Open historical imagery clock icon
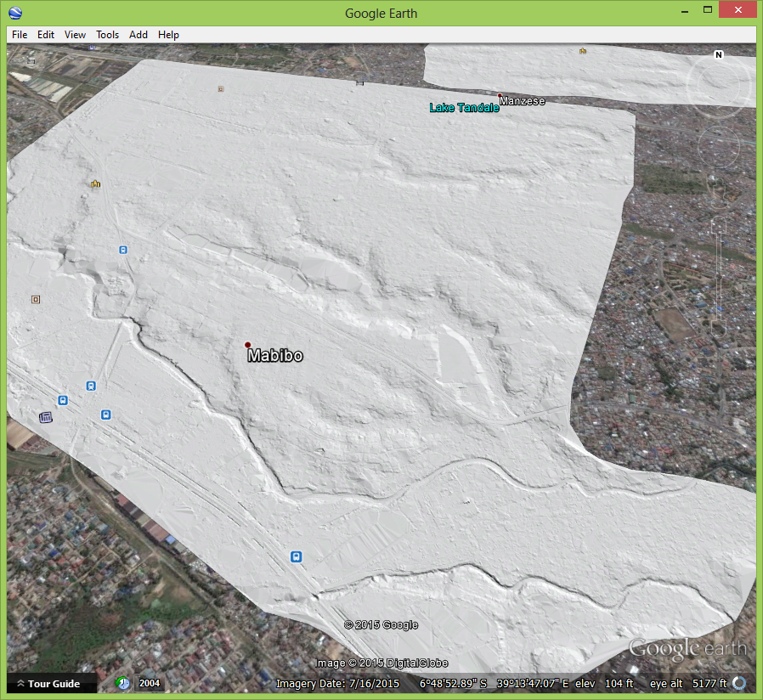 coord(123,683)
